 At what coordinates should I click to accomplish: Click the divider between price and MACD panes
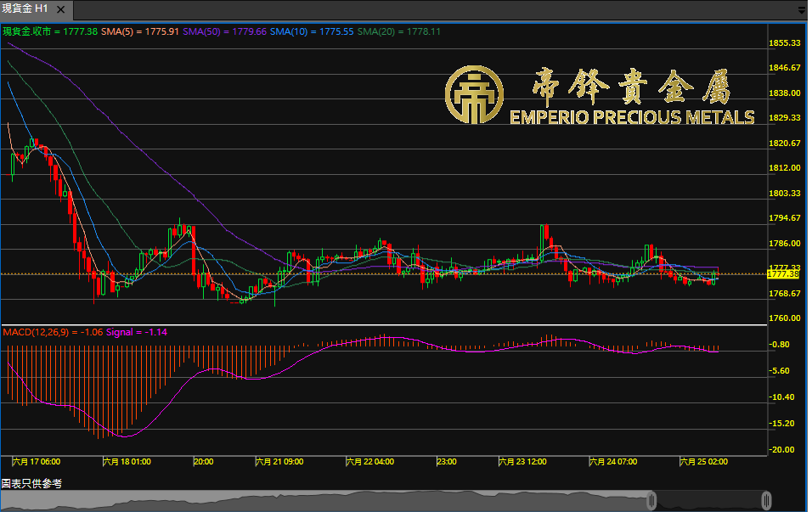point(382,325)
